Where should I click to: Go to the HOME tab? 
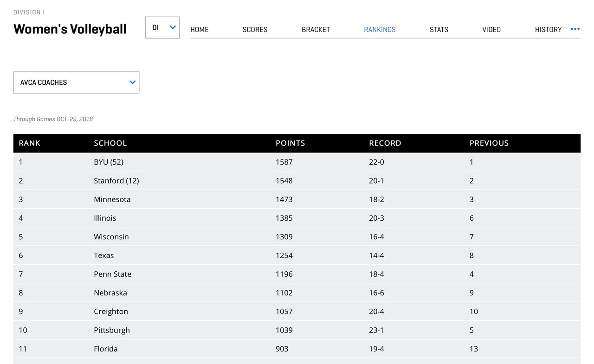pyautogui.click(x=200, y=30)
